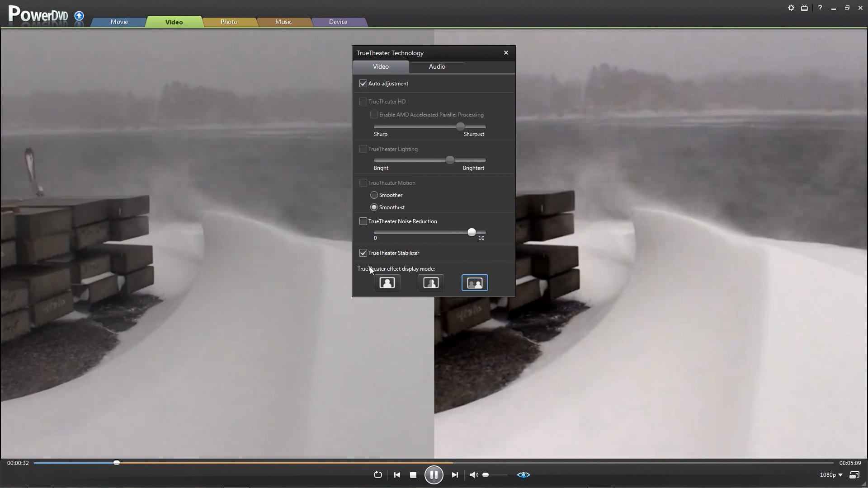Close the TrueTheater Technology dialog

(506, 53)
